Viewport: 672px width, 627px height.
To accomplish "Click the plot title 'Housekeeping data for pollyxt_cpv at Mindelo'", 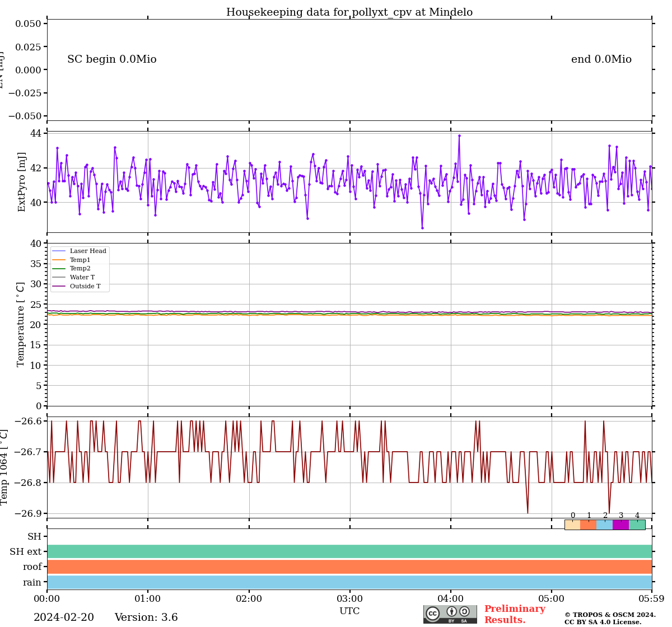I will point(349,12).
